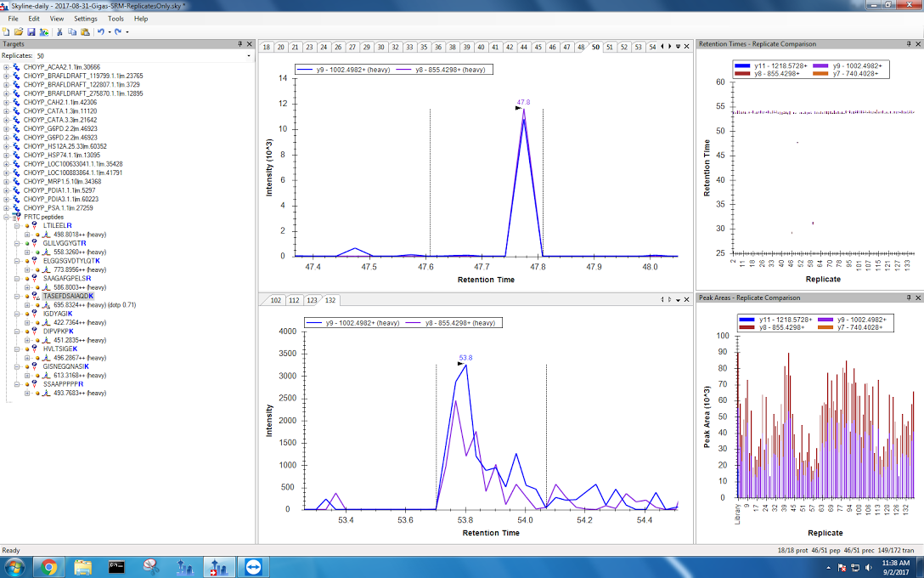Toggle auto-hide pin on the Retention Times panel

pyautogui.click(x=908, y=43)
